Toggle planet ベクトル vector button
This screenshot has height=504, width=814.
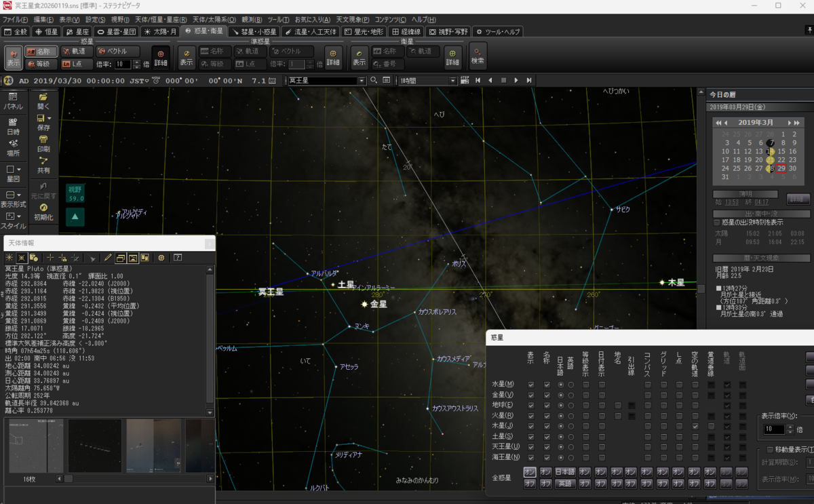tap(118, 52)
